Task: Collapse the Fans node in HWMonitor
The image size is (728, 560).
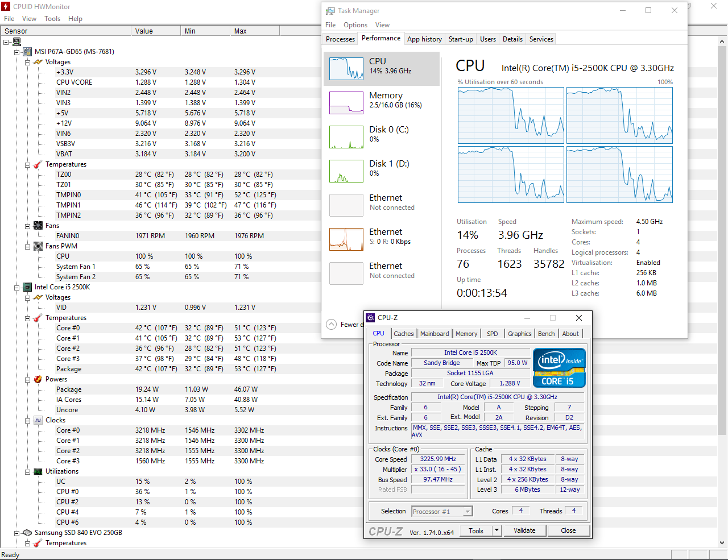Action: [x=28, y=226]
